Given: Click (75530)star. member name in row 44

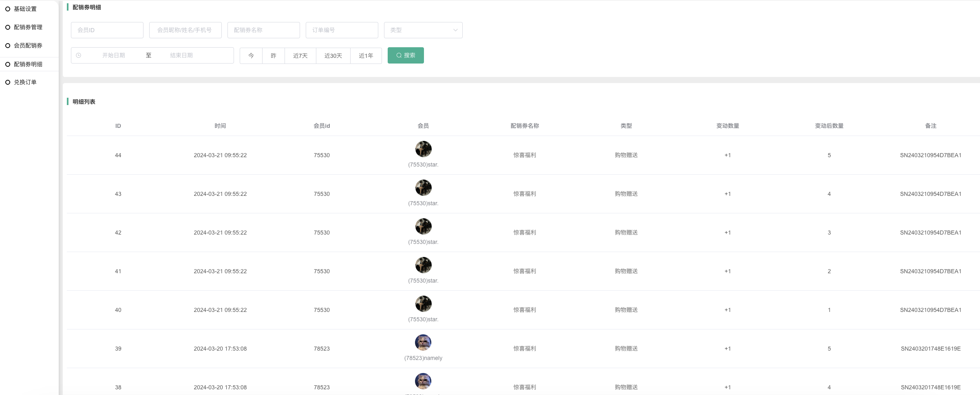Looking at the screenshot, I should click(423, 165).
